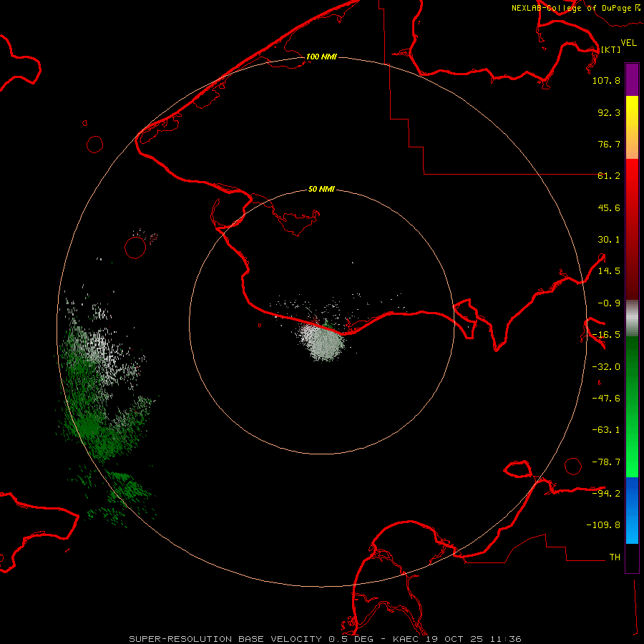644x644 pixels.
Task: Click the purple segment of velocity color bar
Action: (x=632, y=80)
